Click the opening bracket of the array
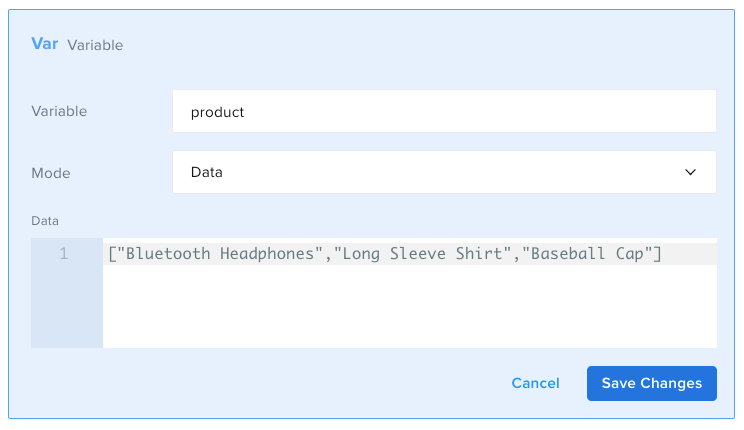Image resolution: width=744 pixels, height=430 pixels. click(x=112, y=254)
